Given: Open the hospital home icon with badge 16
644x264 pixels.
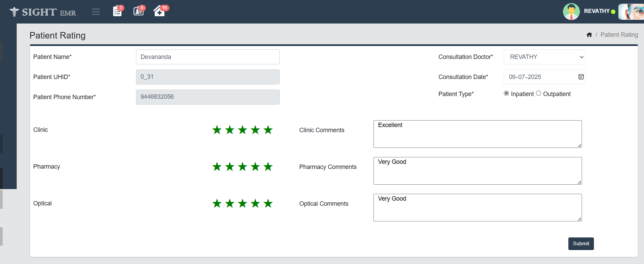Looking at the screenshot, I should coord(159,11).
